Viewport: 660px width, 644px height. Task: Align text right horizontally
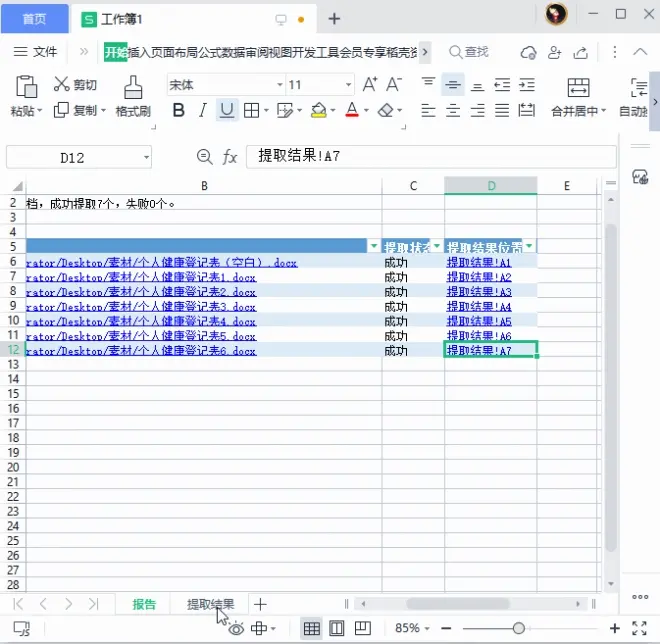point(477,111)
